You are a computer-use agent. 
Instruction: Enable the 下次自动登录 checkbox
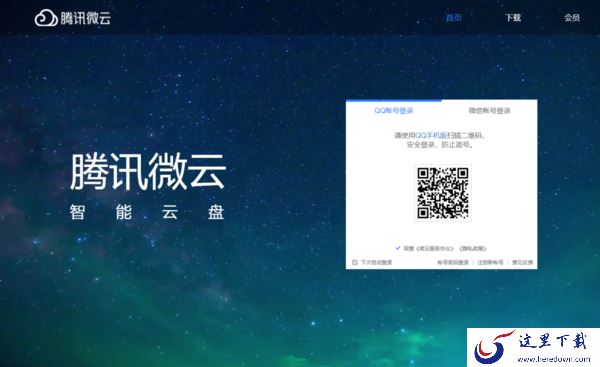pos(355,262)
